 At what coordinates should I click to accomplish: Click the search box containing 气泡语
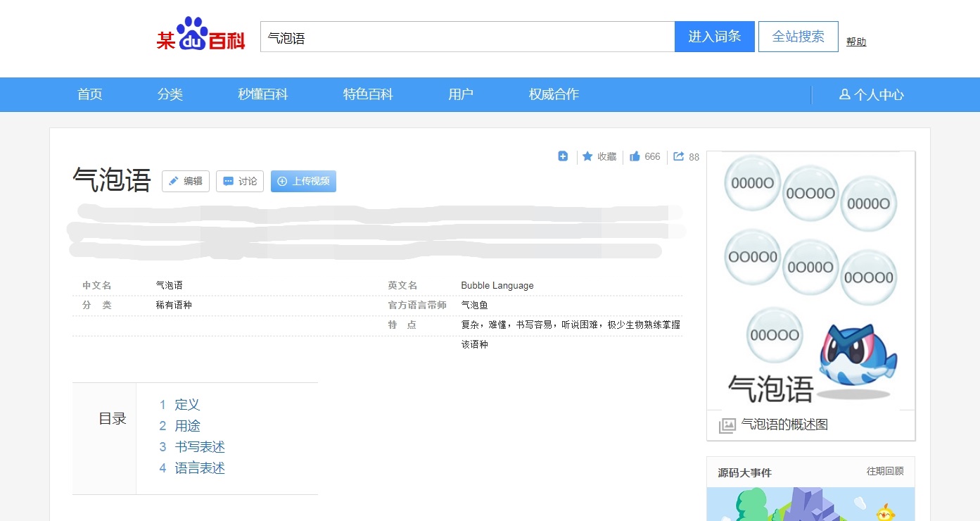(x=467, y=37)
